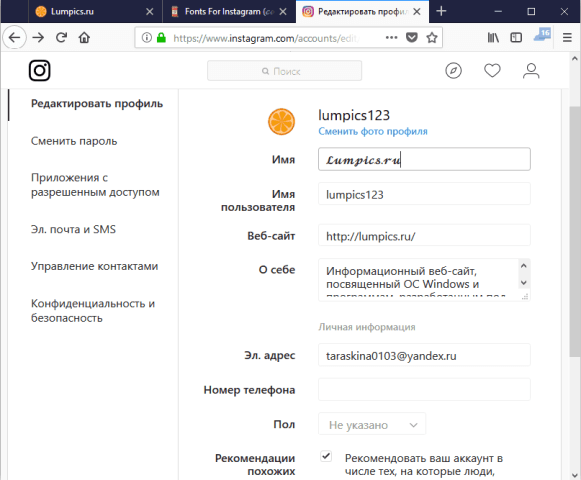
Task: Open Редактировать профиль in sidebar
Action: tap(97, 103)
